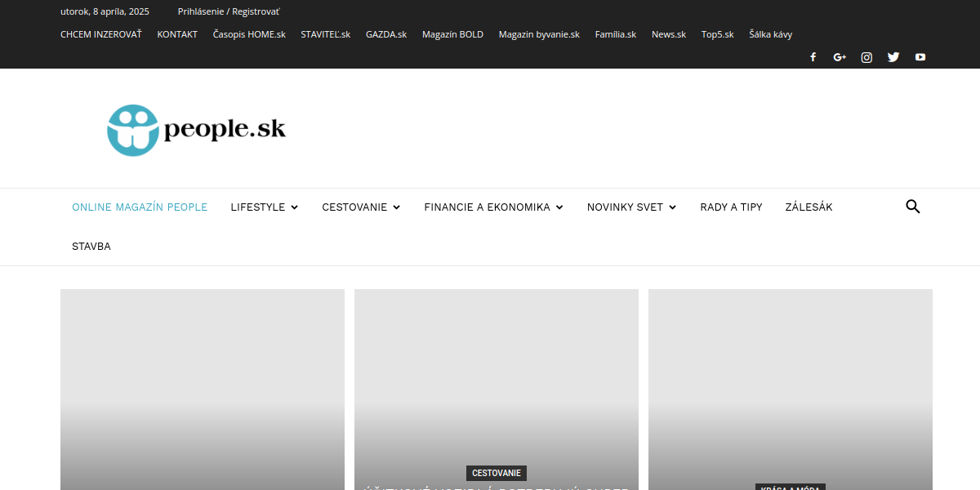Open the Magazín byvanie.sk link
Image resolution: width=980 pixels, height=490 pixels.
[539, 34]
